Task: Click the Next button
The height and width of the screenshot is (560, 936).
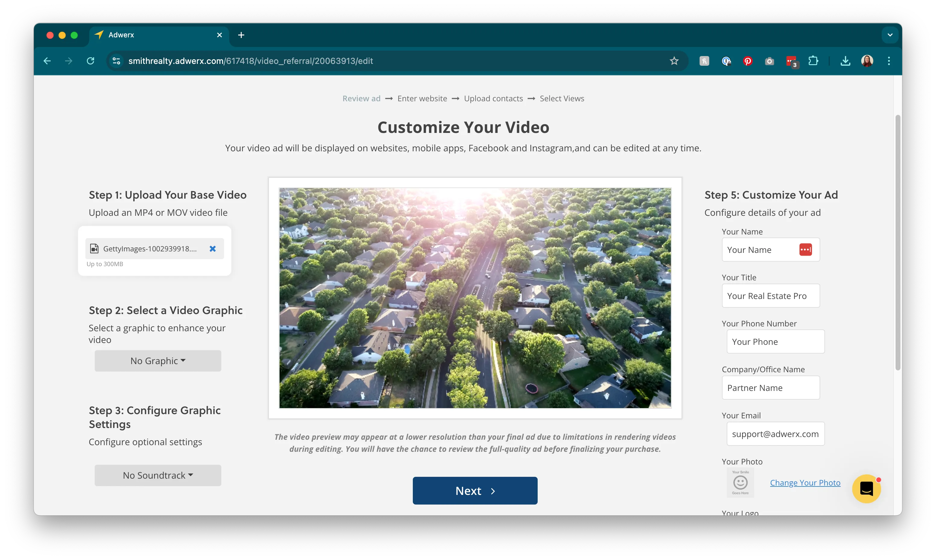Action: pos(475,491)
